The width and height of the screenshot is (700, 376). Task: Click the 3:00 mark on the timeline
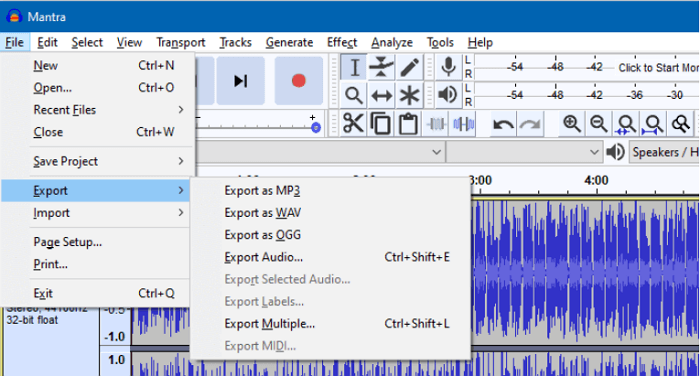coord(480,180)
